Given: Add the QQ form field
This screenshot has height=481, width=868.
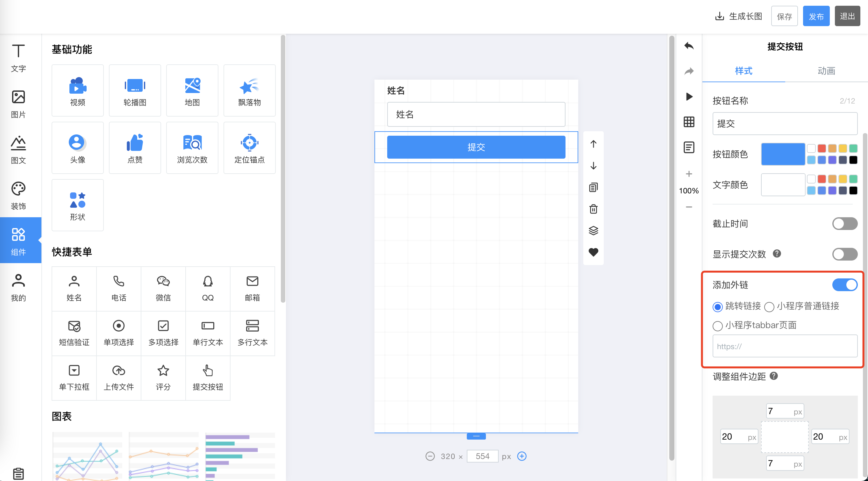Looking at the screenshot, I should (x=208, y=289).
